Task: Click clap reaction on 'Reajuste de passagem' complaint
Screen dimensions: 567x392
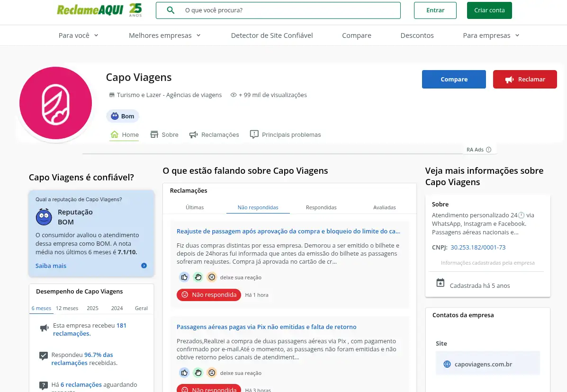Action: 198,277
